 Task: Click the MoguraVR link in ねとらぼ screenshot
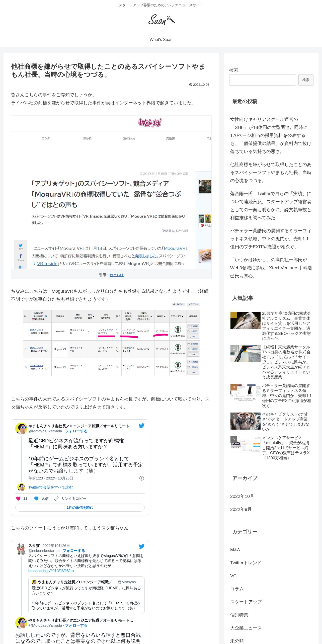175,248
